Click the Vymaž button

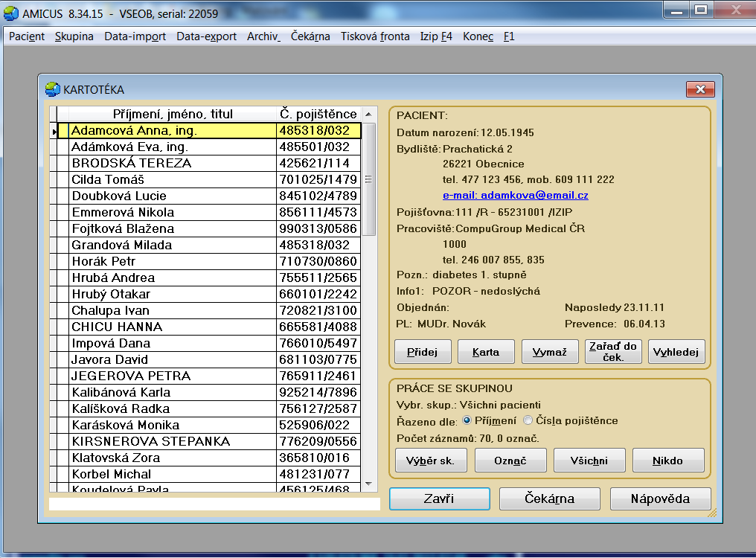click(549, 352)
